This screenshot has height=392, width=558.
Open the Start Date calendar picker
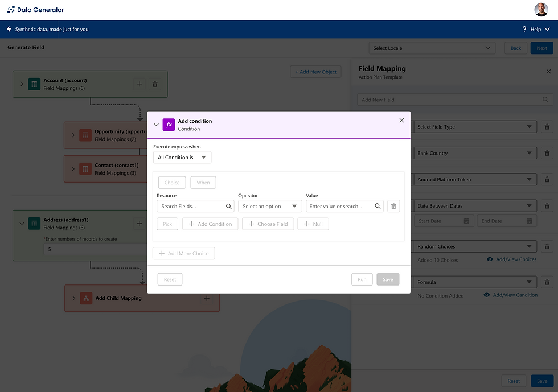(466, 221)
